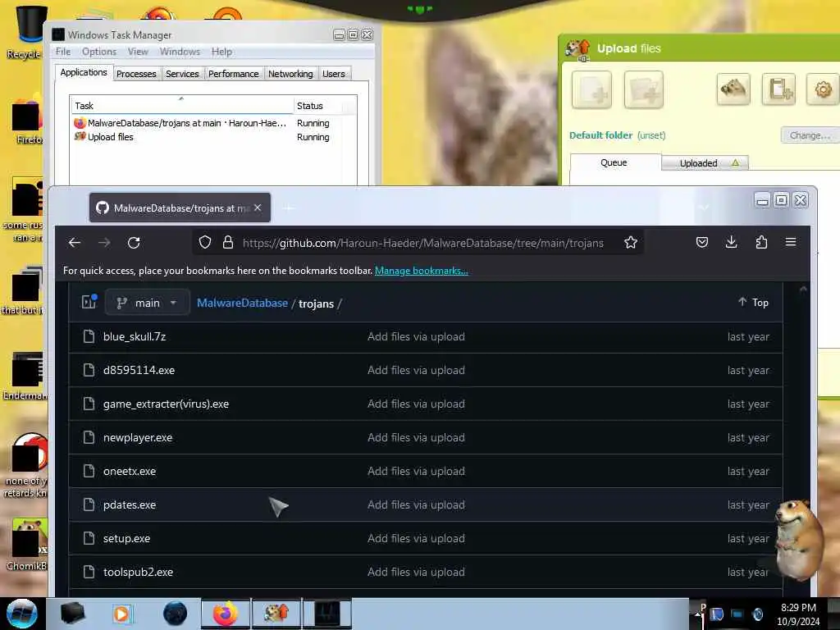Click the Task Manager taskbar button
The width and height of the screenshot is (840, 630).
point(326,614)
